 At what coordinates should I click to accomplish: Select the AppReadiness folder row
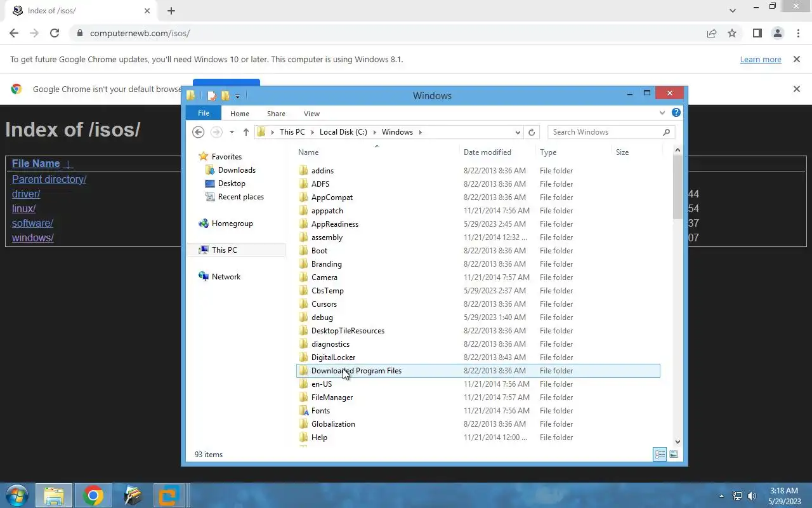478,224
